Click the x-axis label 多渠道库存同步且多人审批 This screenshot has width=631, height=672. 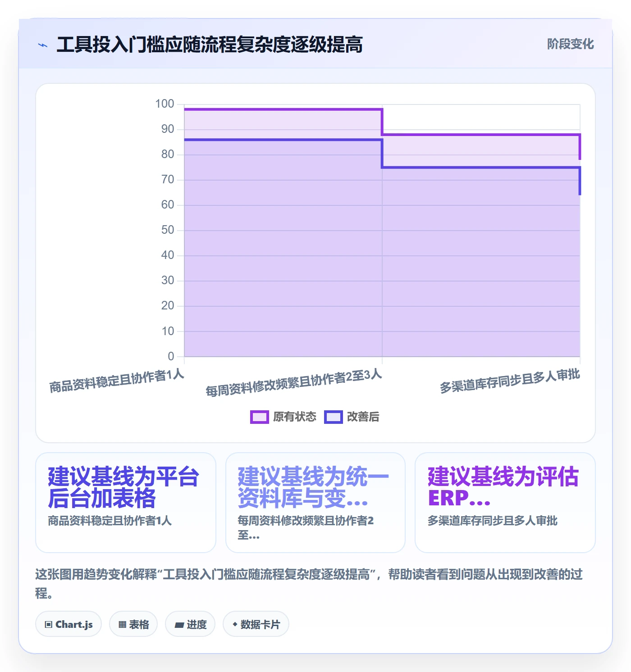[x=510, y=381]
